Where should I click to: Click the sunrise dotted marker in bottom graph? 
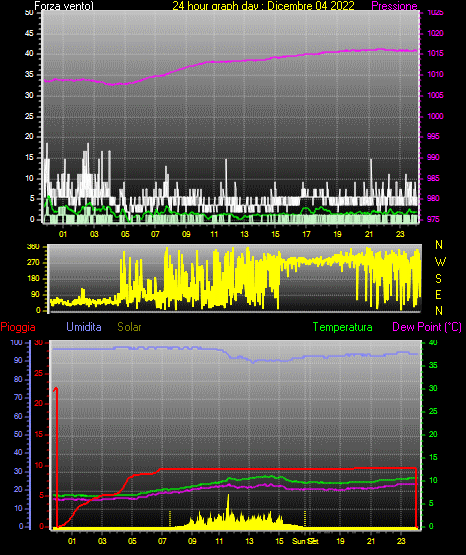coord(170,519)
